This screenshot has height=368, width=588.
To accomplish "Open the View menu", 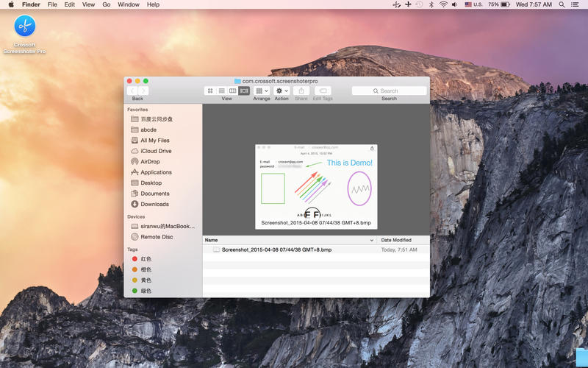I will [88, 4].
